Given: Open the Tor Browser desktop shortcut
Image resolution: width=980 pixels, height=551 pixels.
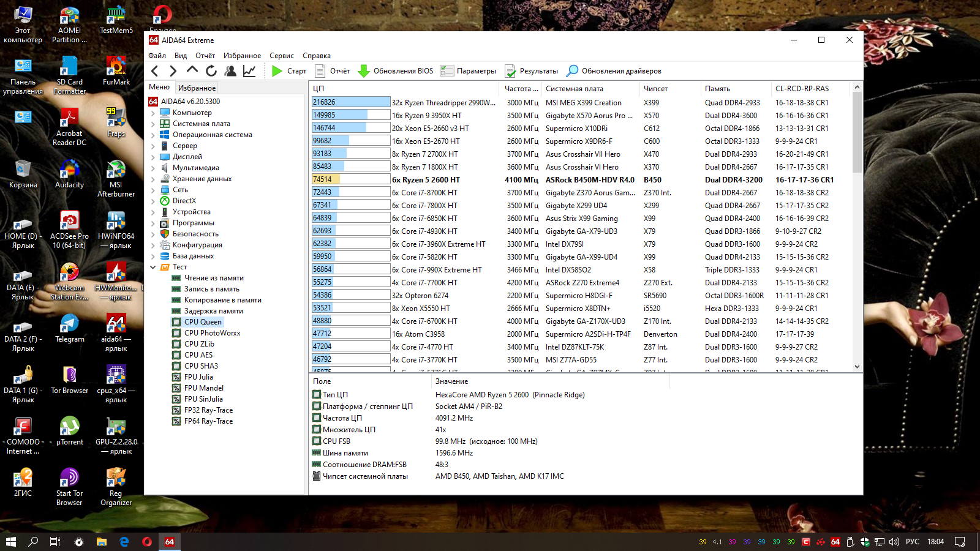Looking at the screenshot, I should coord(69,380).
